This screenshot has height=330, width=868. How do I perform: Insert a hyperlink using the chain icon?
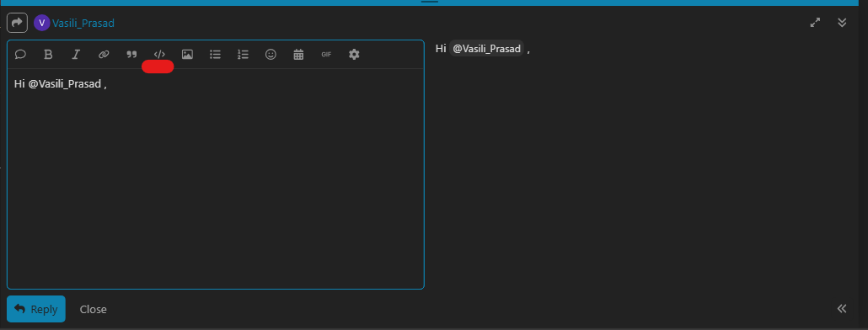click(x=104, y=54)
